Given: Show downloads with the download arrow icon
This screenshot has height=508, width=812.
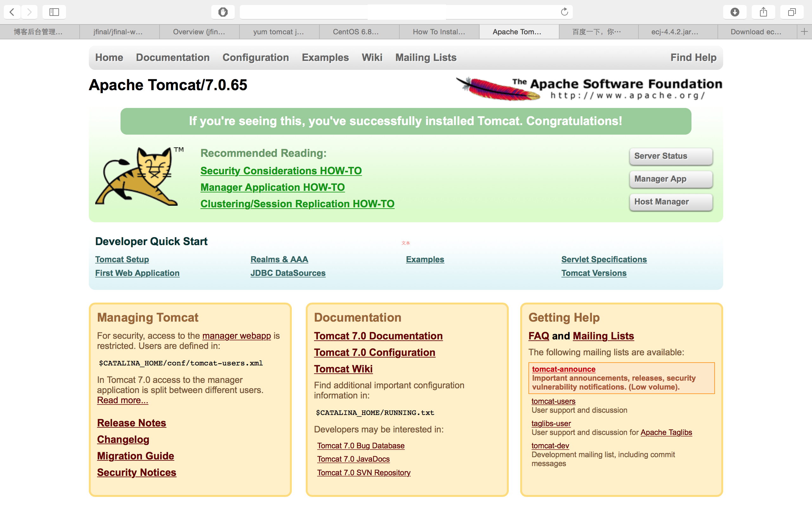Looking at the screenshot, I should click(735, 12).
